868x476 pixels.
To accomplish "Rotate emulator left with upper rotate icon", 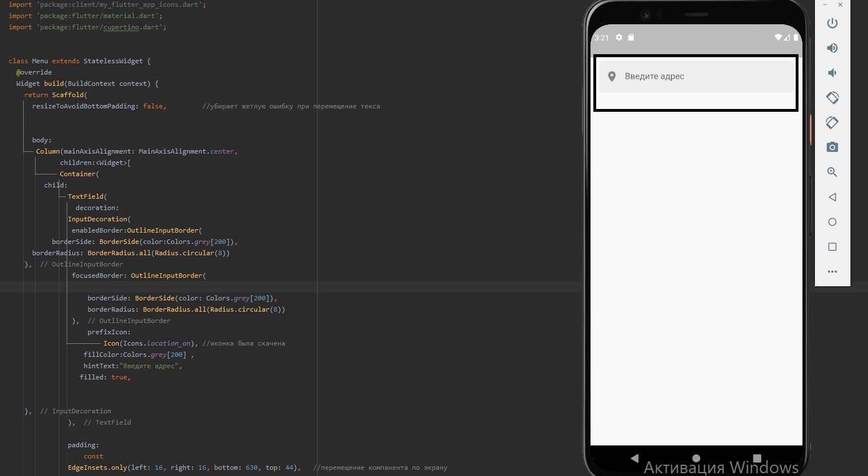I will [832, 98].
